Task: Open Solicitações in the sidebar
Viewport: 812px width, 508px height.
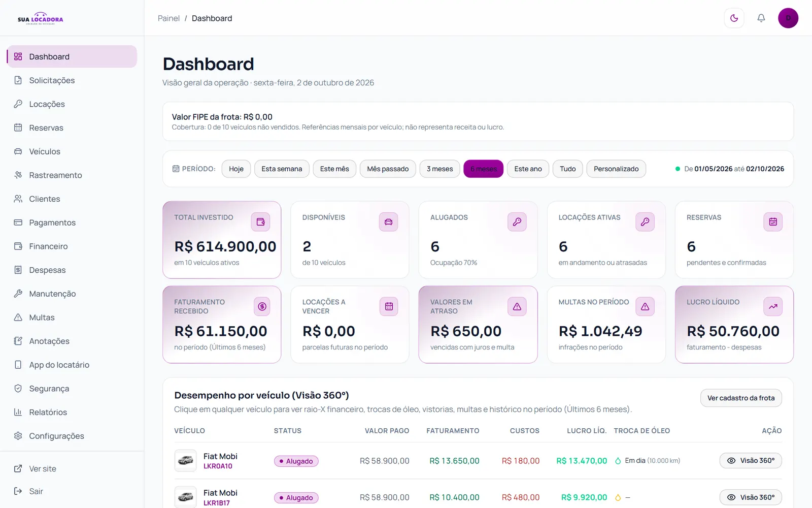Action: coord(72,80)
